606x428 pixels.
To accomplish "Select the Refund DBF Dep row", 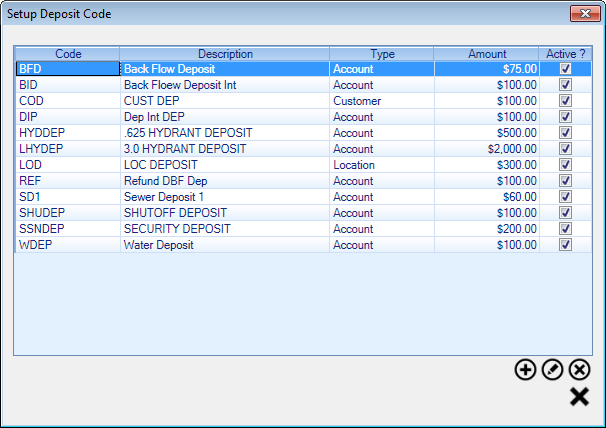I will [303, 181].
